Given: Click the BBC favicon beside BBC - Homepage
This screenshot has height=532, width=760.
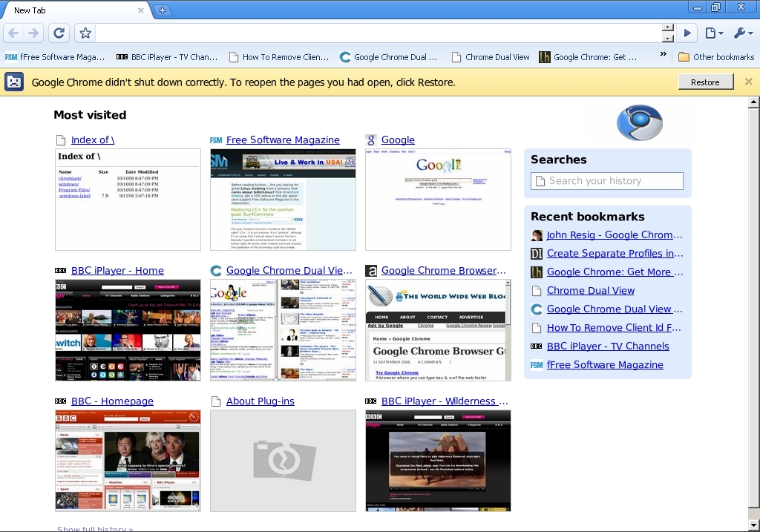Looking at the screenshot, I should tap(61, 401).
